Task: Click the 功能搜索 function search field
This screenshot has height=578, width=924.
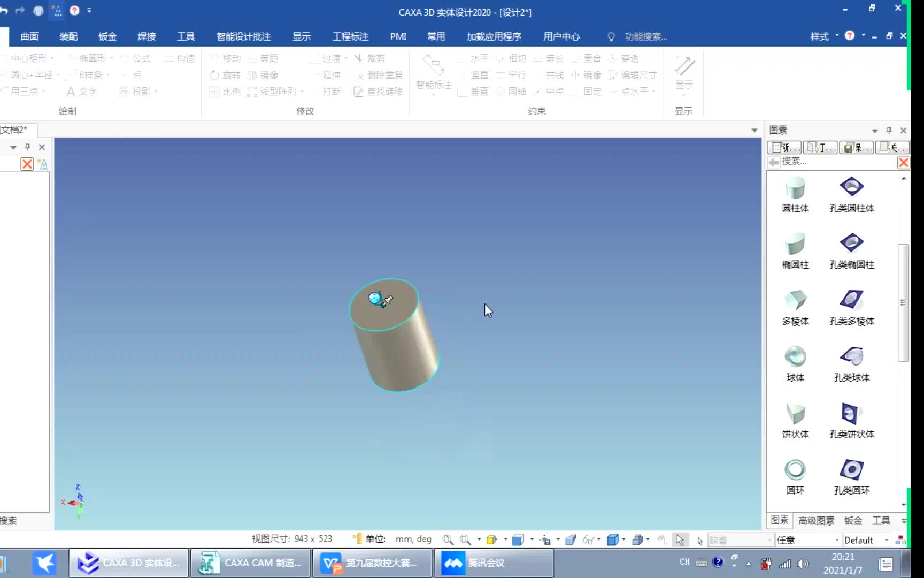Action: coord(646,36)
